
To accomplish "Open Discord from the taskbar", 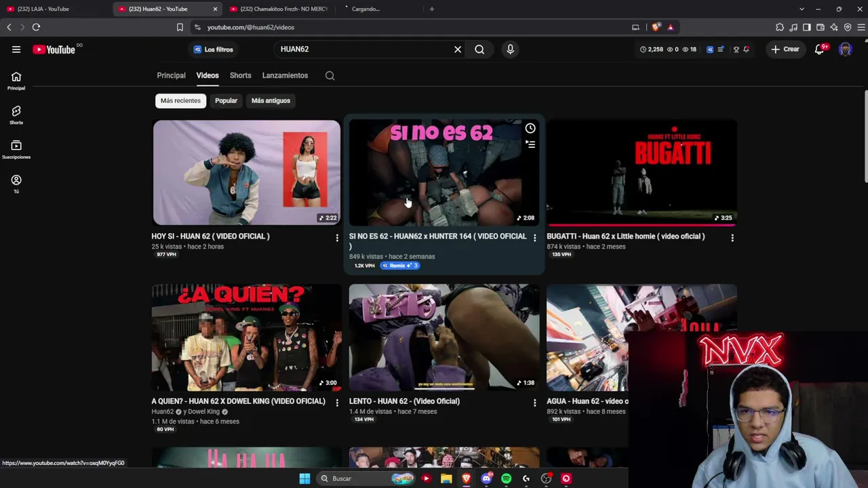I will tap(486, 479).
